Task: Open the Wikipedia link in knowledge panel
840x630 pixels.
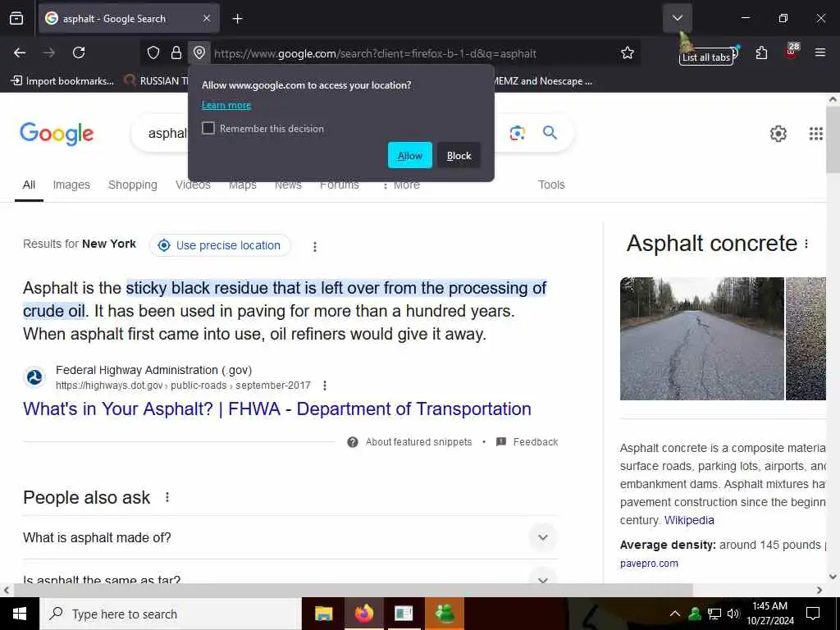Action: click(x=689, y=520)
